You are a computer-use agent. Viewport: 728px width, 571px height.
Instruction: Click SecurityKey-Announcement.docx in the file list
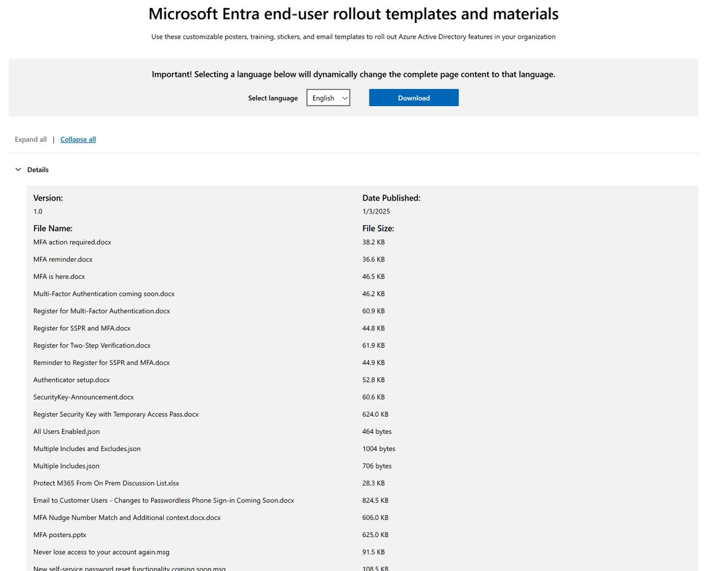[83, 397]
